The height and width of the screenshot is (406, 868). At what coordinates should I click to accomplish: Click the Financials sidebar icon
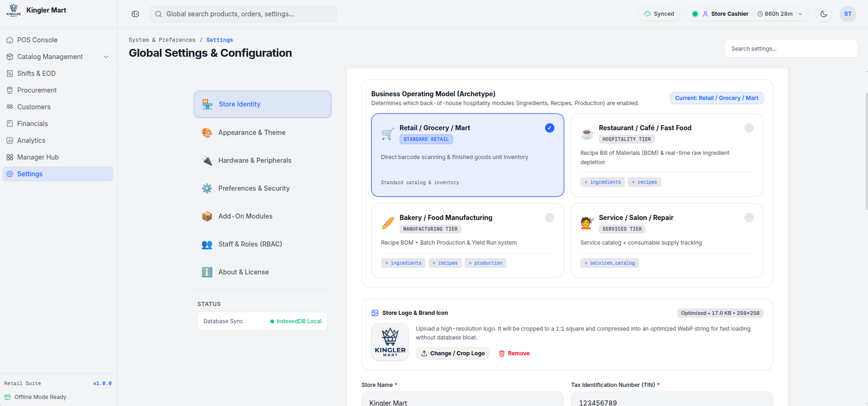tap(10, 124)
